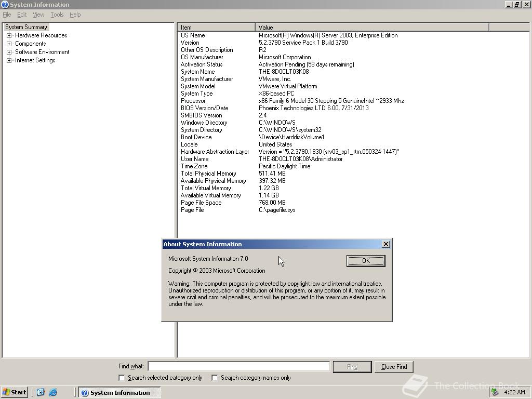The width and height of the screenshot is (532, 399).
Task: Click the VMware Virtual Platform value
Action: coord(288,86)
